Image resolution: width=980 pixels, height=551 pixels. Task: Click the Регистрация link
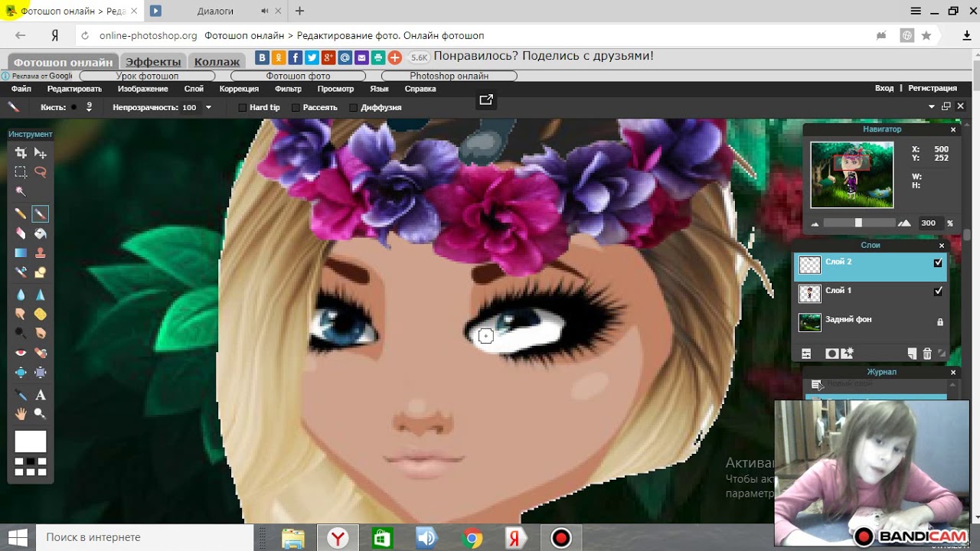(x=933, y=88)
